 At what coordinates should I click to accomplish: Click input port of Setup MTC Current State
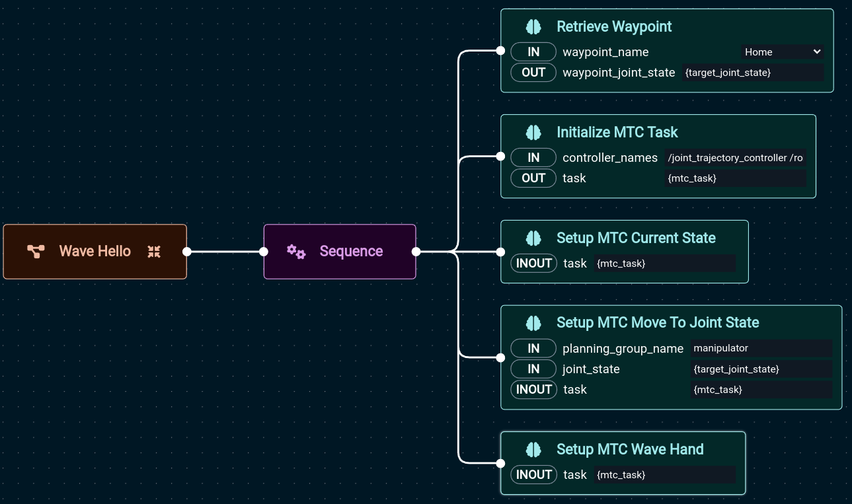[501, 252]
